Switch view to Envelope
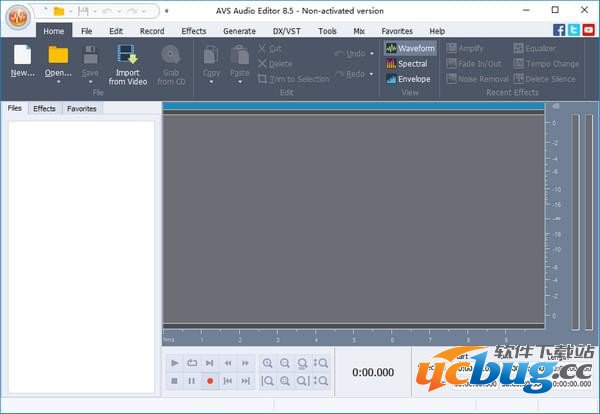 408,79
